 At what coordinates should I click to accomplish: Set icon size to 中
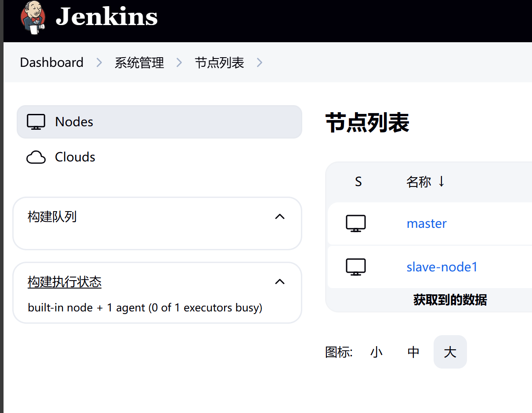tap(413, 352)
